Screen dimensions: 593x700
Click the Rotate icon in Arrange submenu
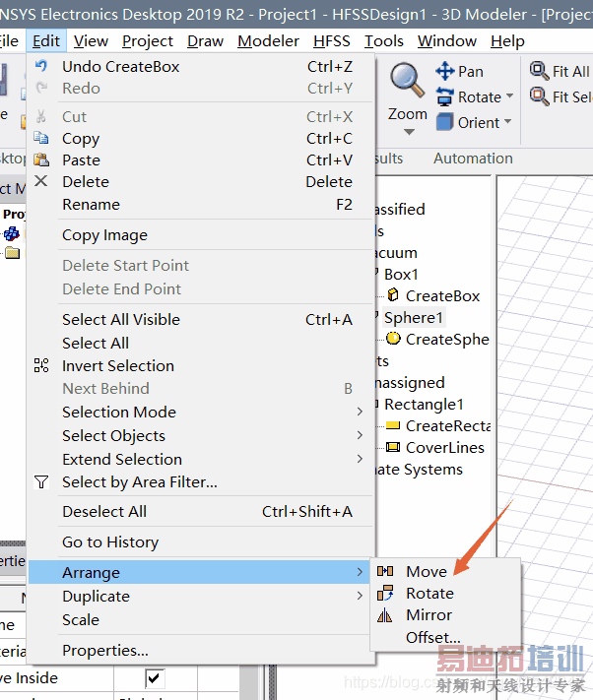tap(385, 593)
